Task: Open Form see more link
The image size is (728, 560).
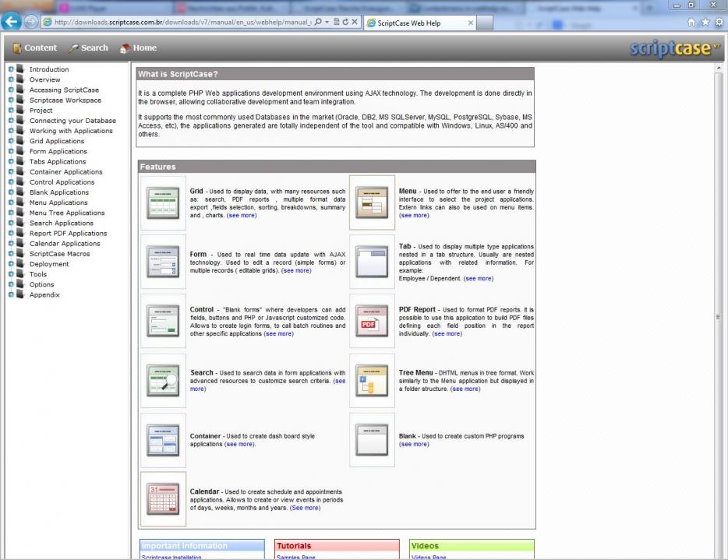Action: click(x=296, y=270)
